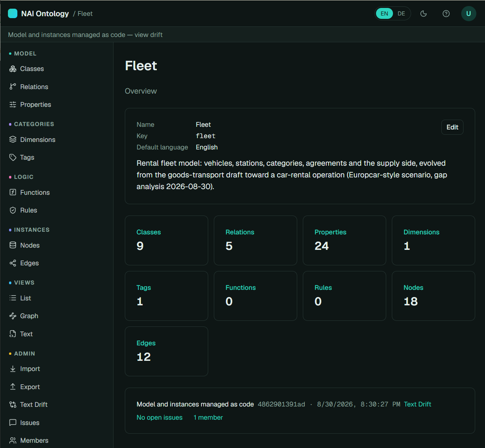
Task: Open the Graph view via its icon
Action: tap(13, 316)
